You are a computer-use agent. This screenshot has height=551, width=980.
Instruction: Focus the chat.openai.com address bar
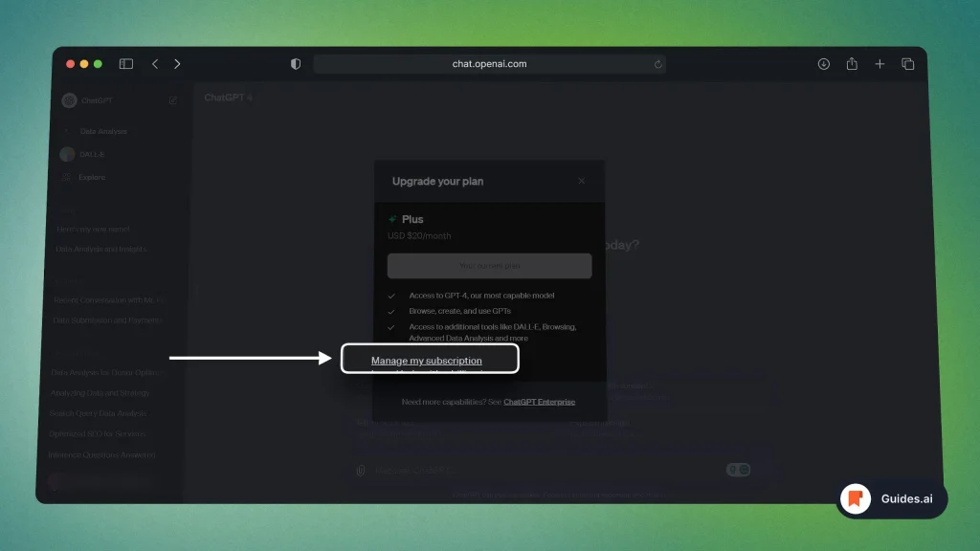[x=489, y=64]
